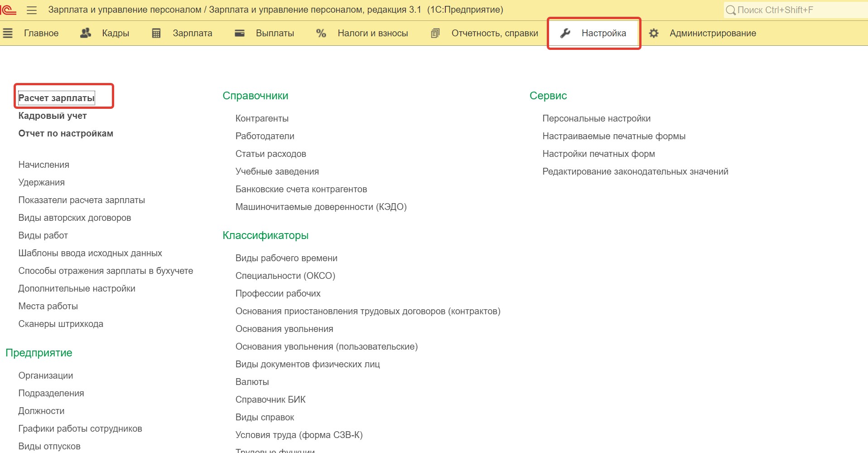This screenshot has width=868, height=453.
Task: Open the Налоги и взносы section
Action: (x=373, y=33)
